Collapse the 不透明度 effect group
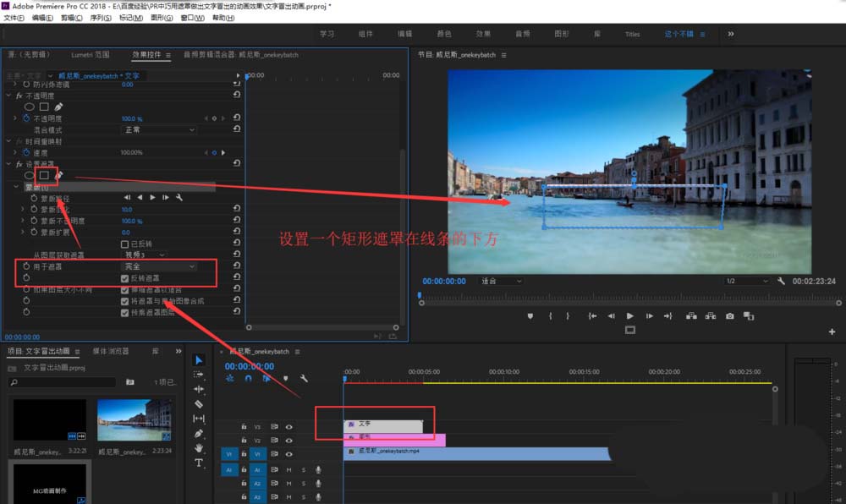 pos(8,96)
